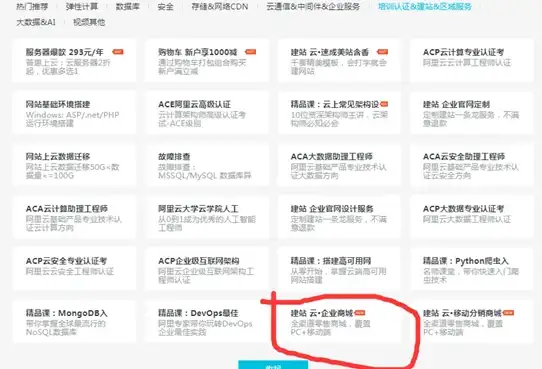Switch to the 存储&网络CDN tab
Viewport: 542px width, 369px height.
pos(220,6)
